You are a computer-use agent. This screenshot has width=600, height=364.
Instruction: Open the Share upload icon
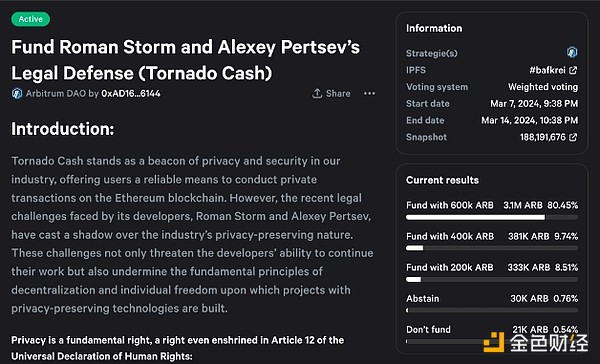(x=317, y=93)
